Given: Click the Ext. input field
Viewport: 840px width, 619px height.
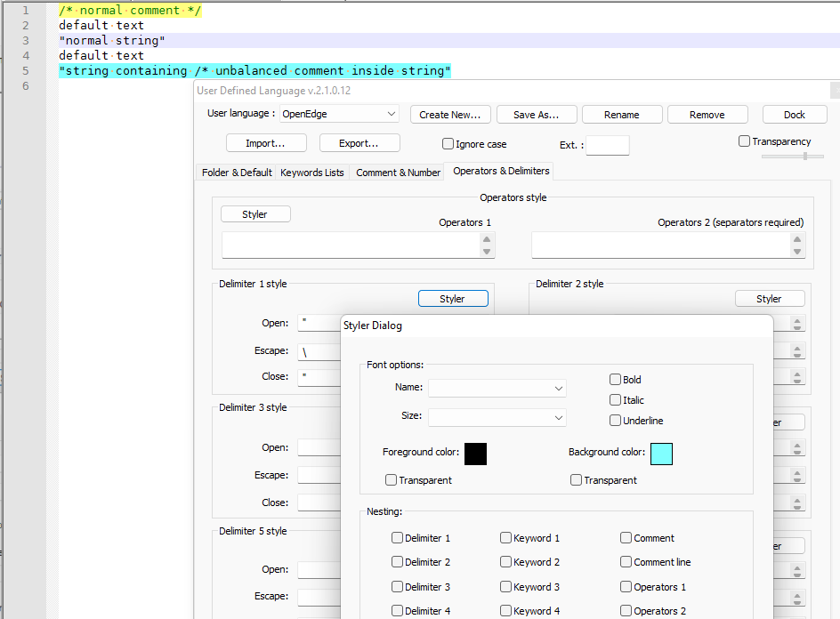Looking at the screenshot, I should 608,145.
